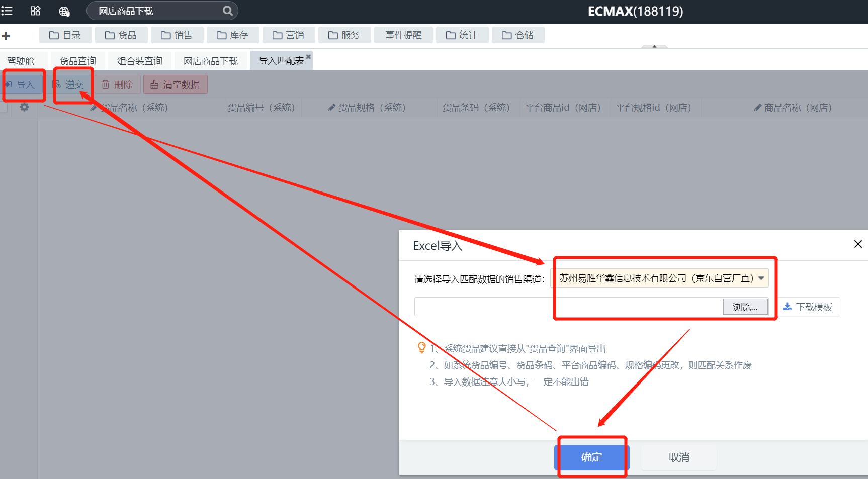Image resolution: width=868 pixels, height=479 pixels.
Task: Open the 目录 menu
Action: click(65, 35)
